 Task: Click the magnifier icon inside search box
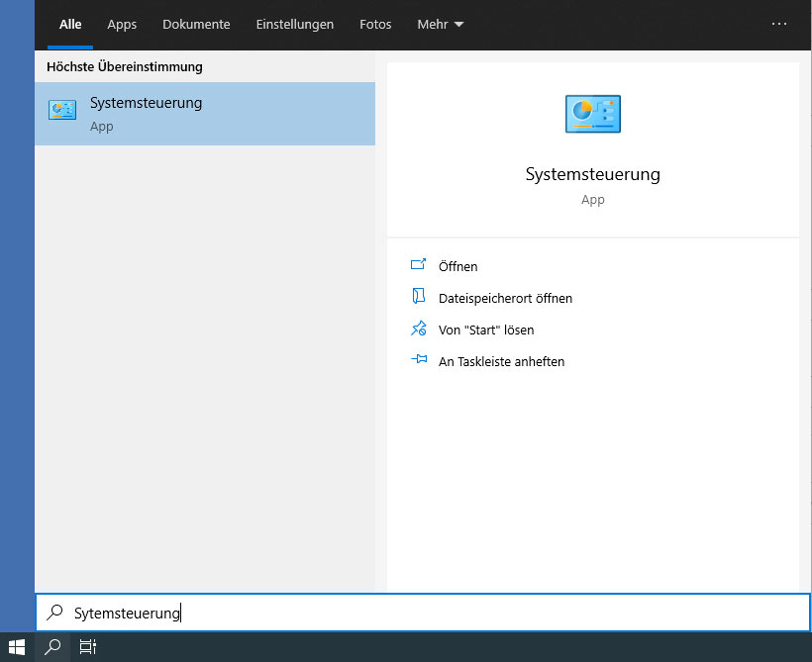click(x=54, y=613)
